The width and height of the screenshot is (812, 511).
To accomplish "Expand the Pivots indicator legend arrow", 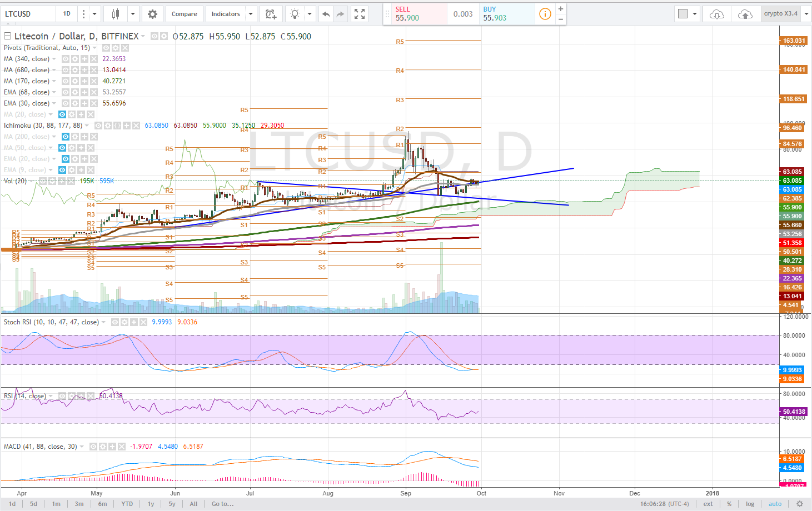I will point(94,48).
